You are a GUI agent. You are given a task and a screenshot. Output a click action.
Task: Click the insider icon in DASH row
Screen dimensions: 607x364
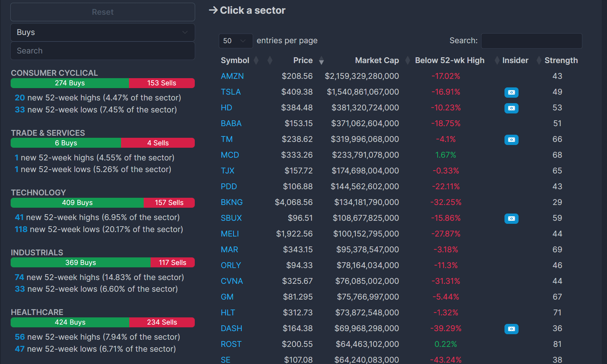511,329
